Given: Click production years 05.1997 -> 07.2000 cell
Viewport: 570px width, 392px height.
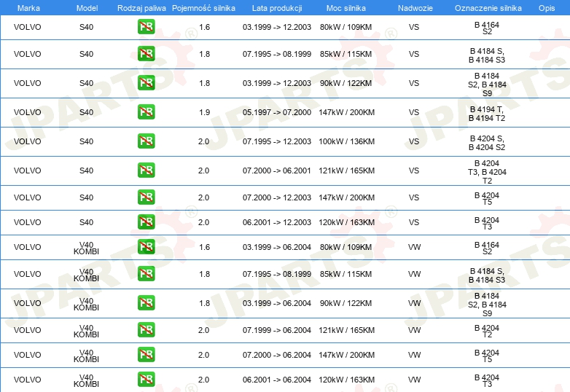Looking at the screenshot, I should [x=276, y=112].
